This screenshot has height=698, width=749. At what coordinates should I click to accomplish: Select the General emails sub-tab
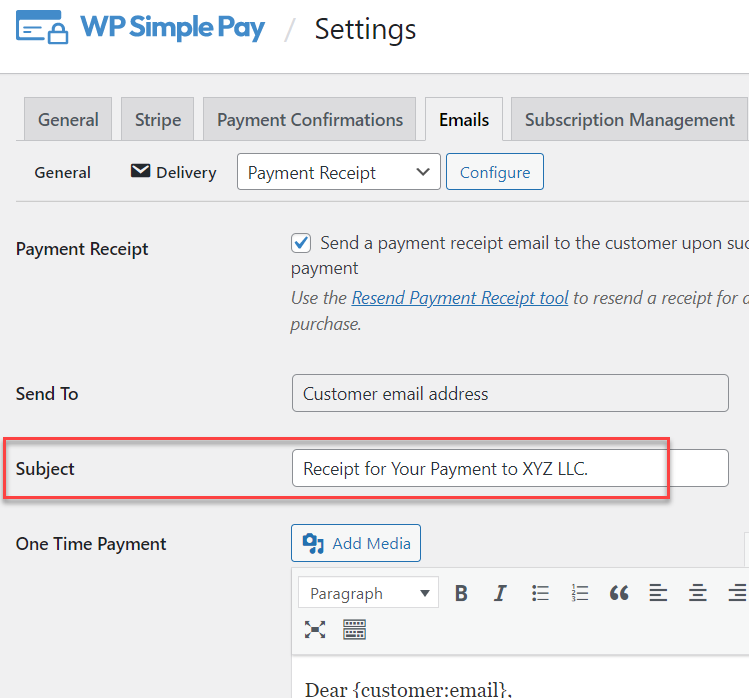pyautogui.click(x=63, y=172)
